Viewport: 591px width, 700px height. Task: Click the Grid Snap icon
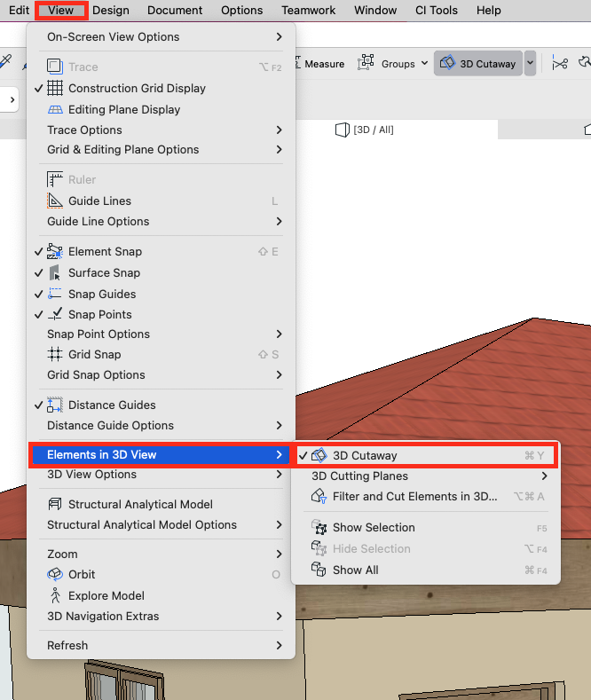pos(55,355)
